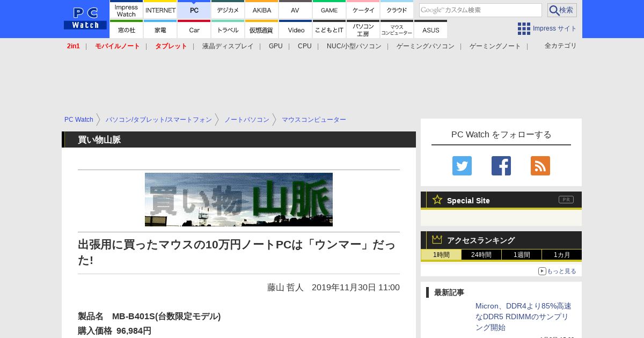Click the Special Site star icon
This screenshot has width=644, height=338.
pos(437,200)
